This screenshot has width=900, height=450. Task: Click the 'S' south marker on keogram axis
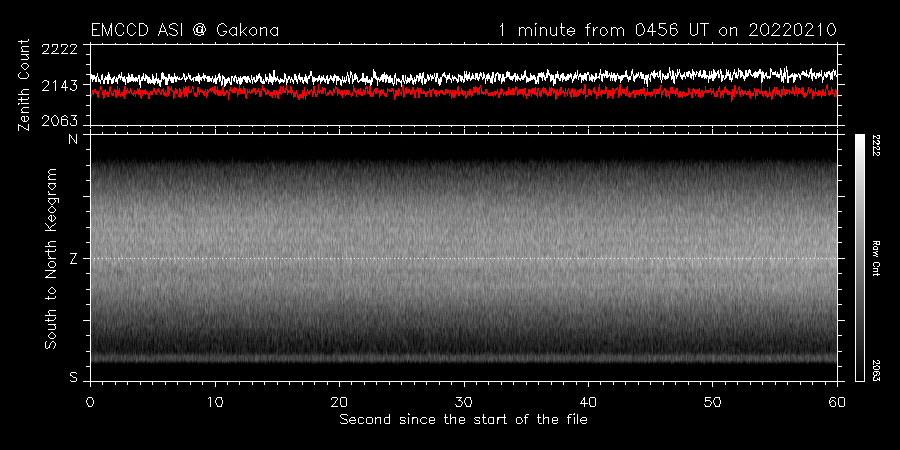tap(73, 377)
